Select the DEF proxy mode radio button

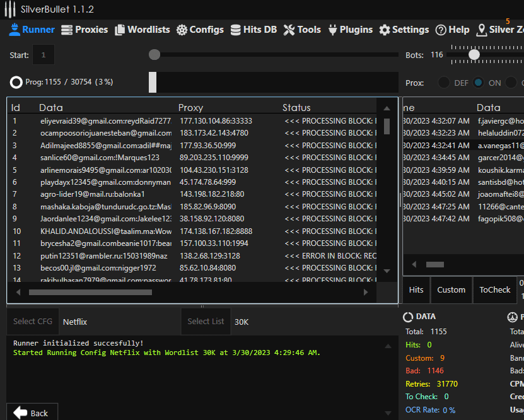click(x=444, y=83)
